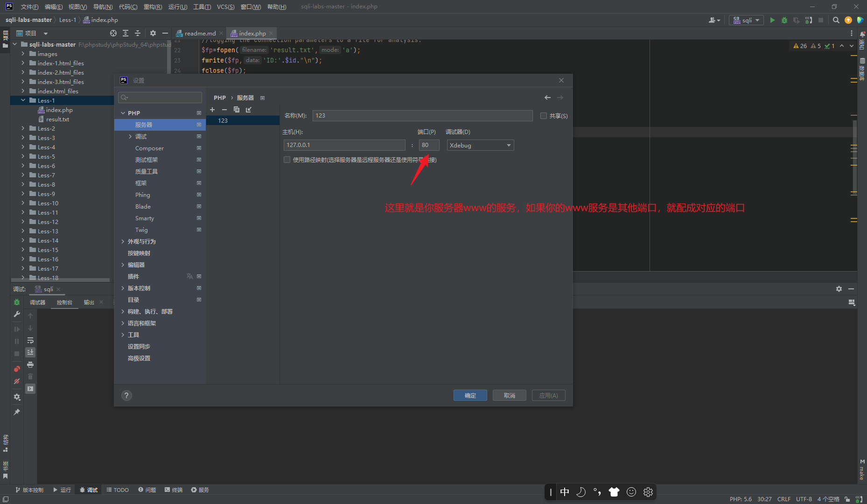Remove the server with the minus icon
The height and width of the screenshot is (504, 867).
pos(224,110)
